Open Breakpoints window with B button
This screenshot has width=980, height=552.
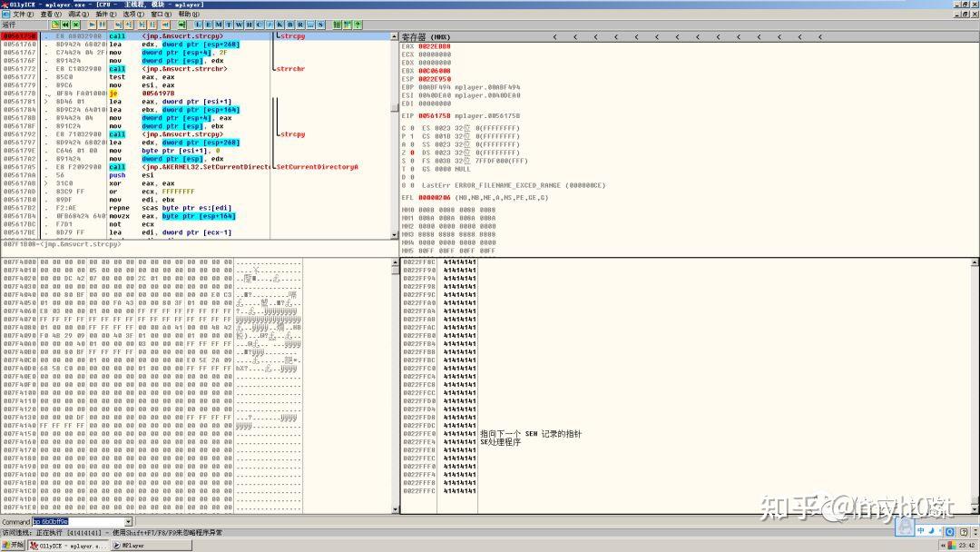coord(289,25)
